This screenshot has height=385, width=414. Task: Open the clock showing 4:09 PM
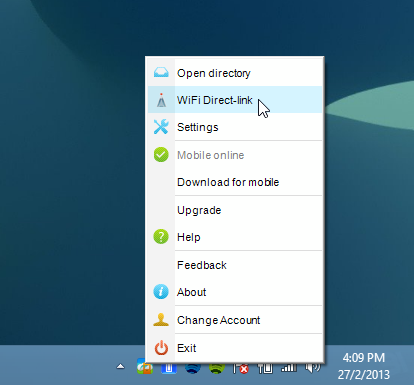[x=364, y=366]
